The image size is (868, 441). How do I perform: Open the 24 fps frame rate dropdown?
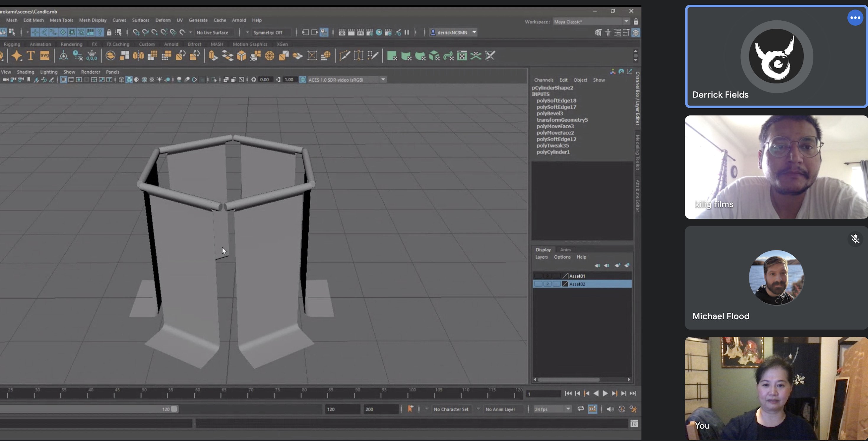(x=568, y=409)
